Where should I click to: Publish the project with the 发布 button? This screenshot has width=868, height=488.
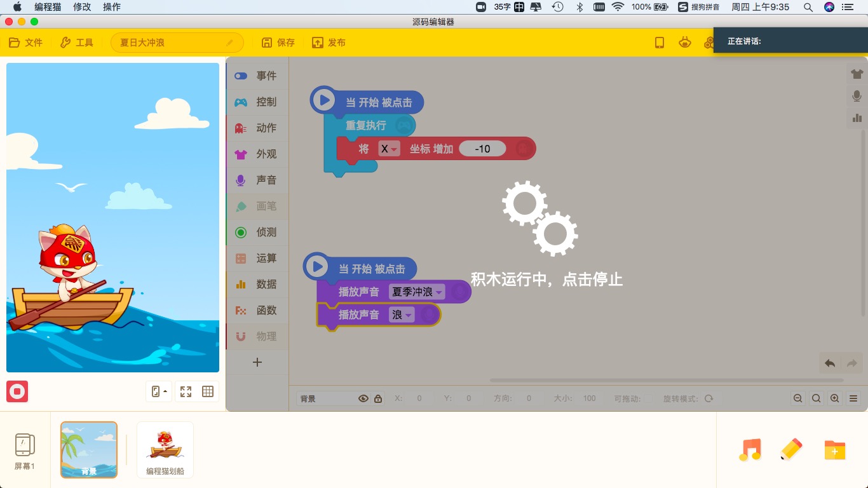point(329,43)
